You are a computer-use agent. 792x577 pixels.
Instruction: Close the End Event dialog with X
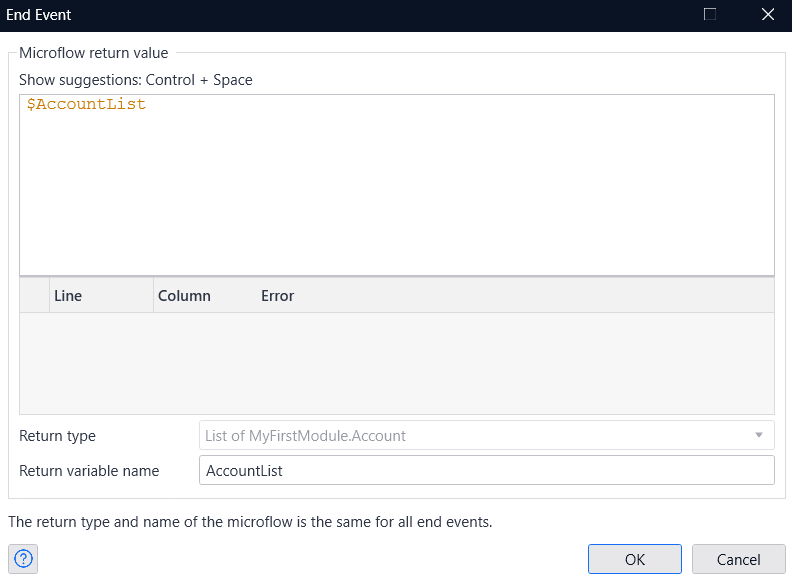(x=768, y=15)
